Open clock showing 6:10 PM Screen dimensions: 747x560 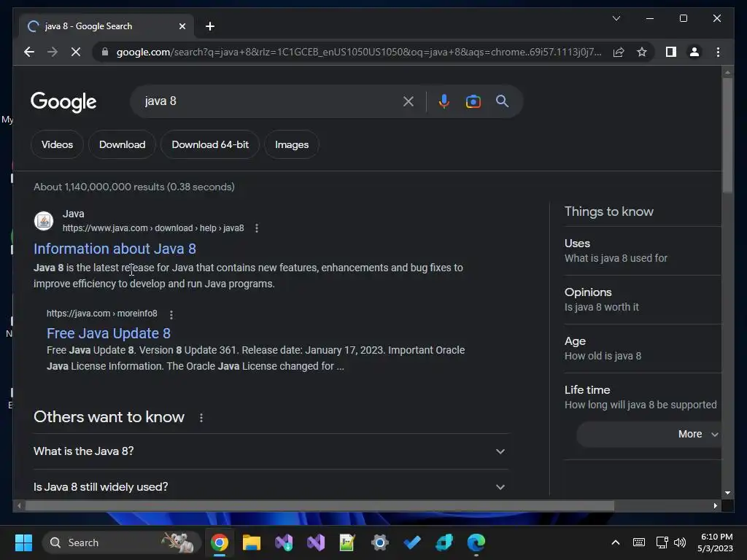(716, 542)
